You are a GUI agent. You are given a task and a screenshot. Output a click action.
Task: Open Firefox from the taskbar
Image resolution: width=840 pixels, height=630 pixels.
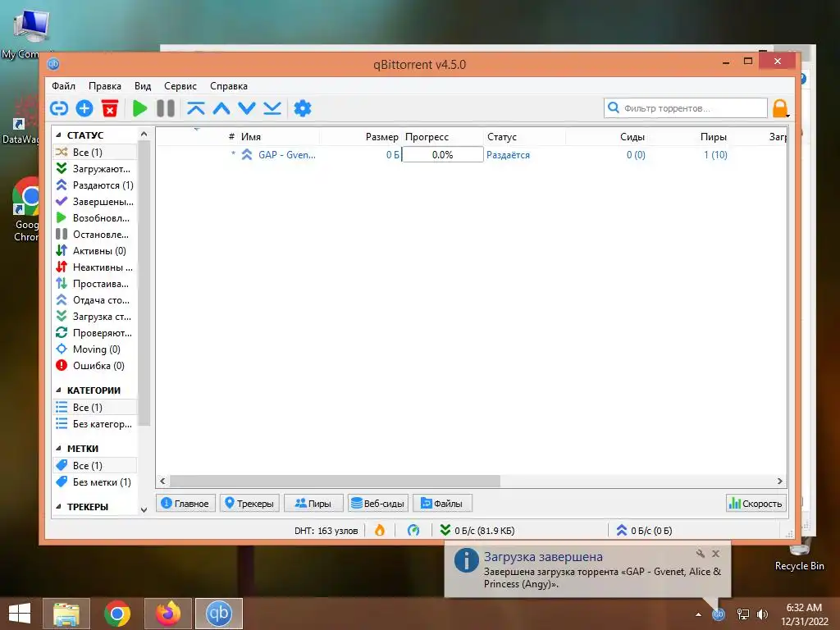tap(167, 614)
